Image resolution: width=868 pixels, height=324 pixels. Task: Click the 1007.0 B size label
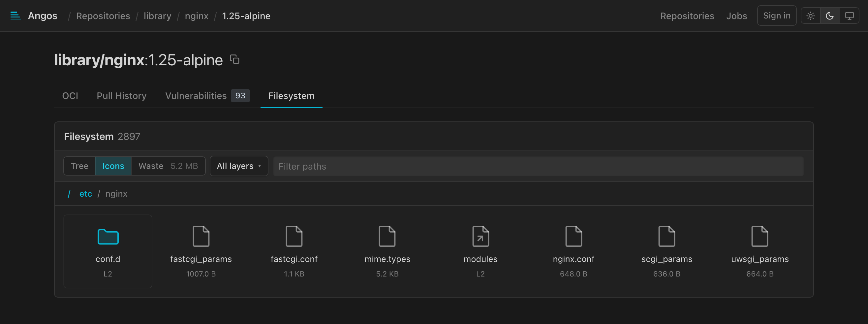tap(201, 274)
